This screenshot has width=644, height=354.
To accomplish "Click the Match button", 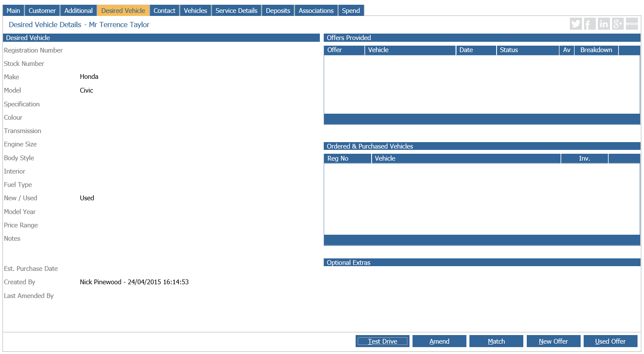I will (496, 341).
